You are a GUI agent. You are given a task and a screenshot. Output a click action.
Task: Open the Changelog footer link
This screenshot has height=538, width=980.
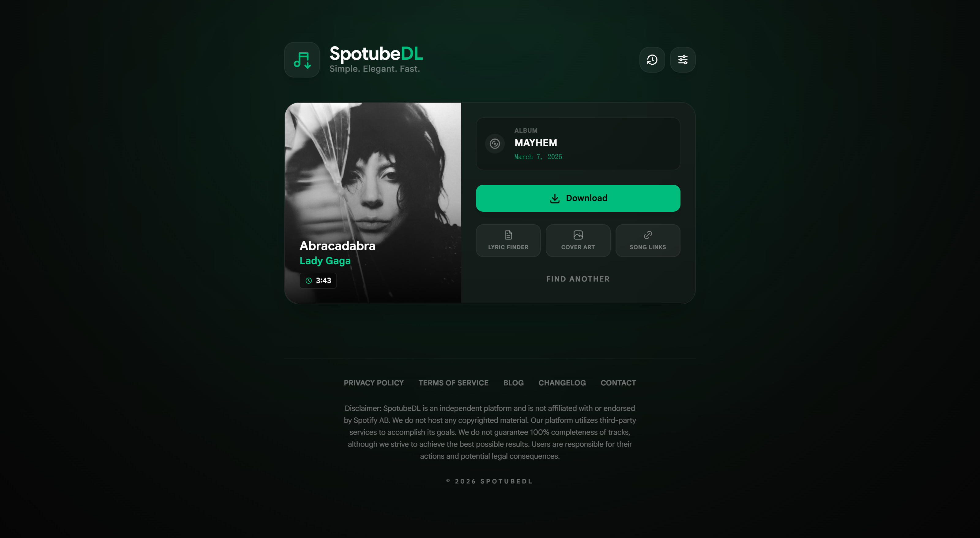point(562,383)
